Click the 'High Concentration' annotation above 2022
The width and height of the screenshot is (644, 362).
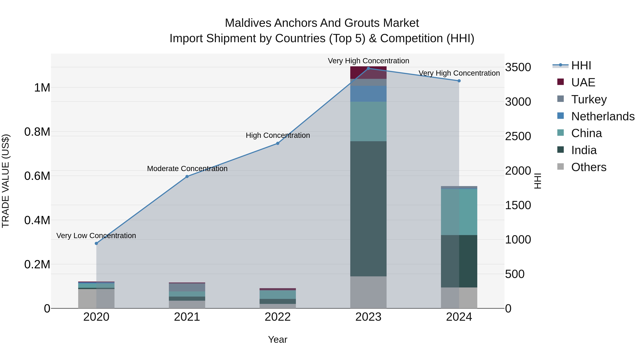tap(278, 135)
